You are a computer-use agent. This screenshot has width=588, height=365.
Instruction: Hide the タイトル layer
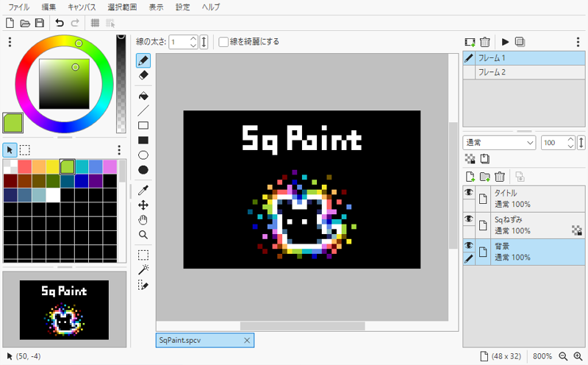pyautogui.click(x=468, y=193)
